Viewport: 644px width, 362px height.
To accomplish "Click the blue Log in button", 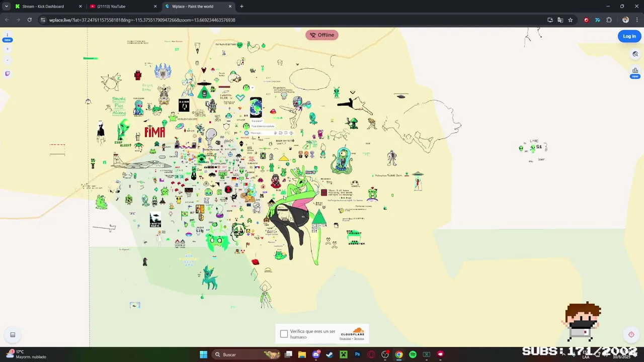I will click(629, 36).
